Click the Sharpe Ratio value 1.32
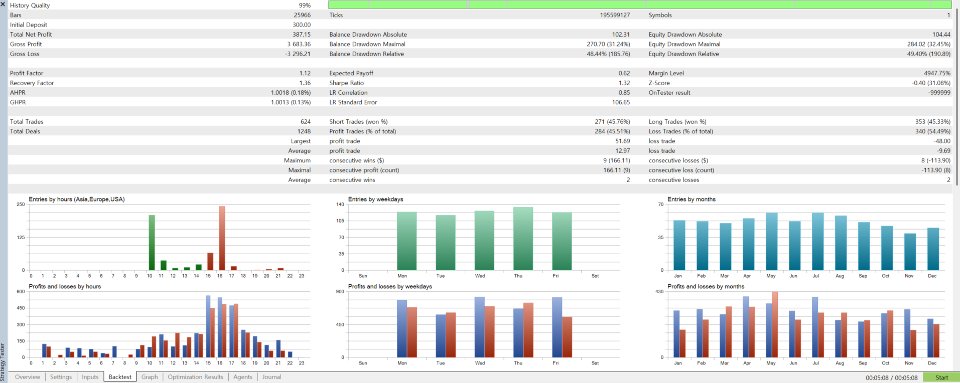Viewport: 960px width, 383px height. (x=625, y=83)
